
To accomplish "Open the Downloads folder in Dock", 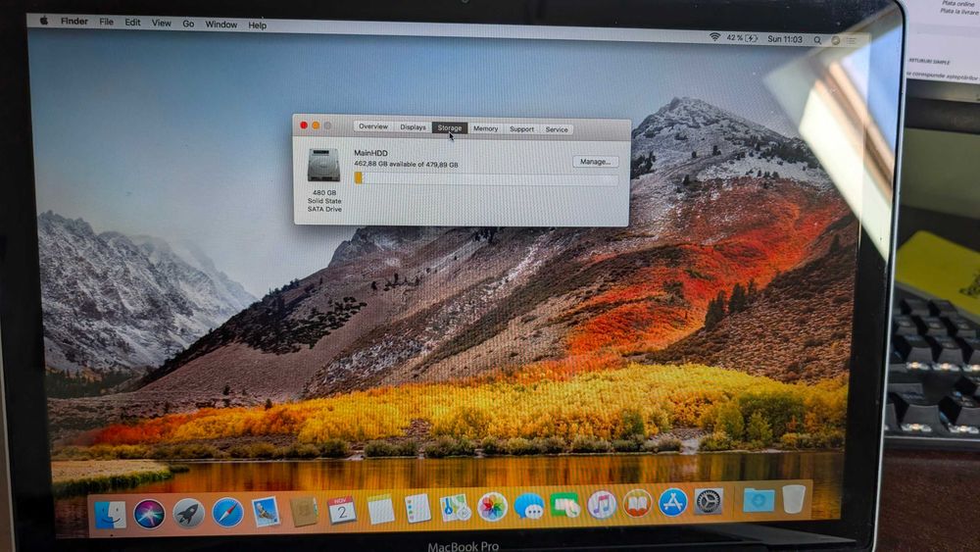I will (x=759, y=500).
